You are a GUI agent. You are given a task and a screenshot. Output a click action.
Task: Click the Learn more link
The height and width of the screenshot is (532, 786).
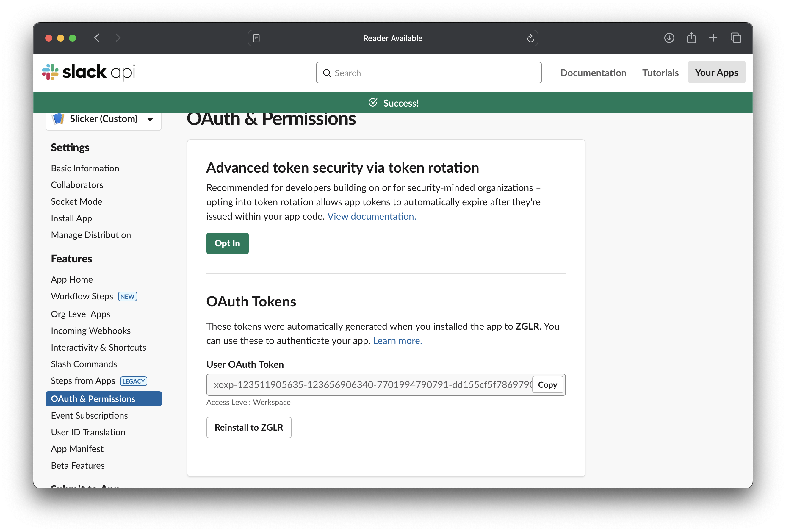pos(397,341)
